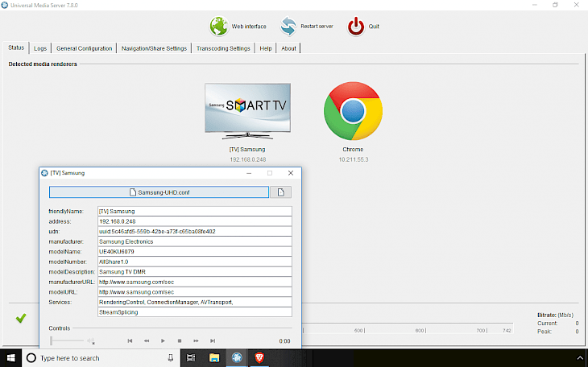Select the Samsung Smart TV renderer image
The height and width of the screenshot is (367, 588).
247,111
